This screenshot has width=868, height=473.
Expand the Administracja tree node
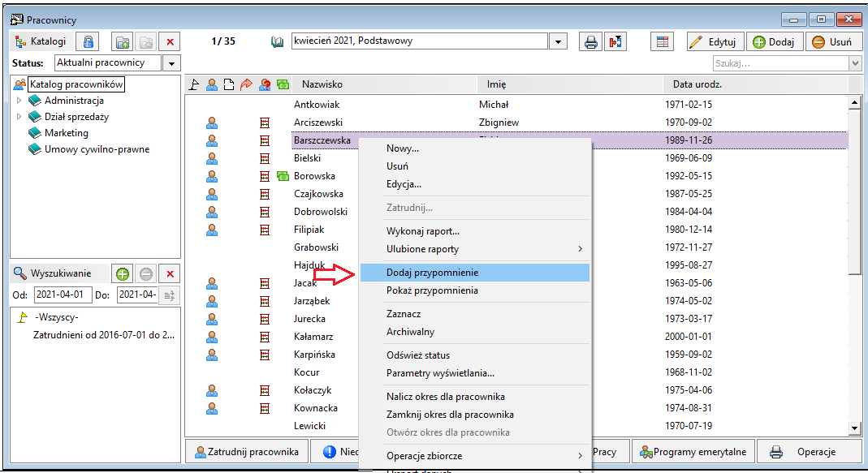[x=19, y=101]
